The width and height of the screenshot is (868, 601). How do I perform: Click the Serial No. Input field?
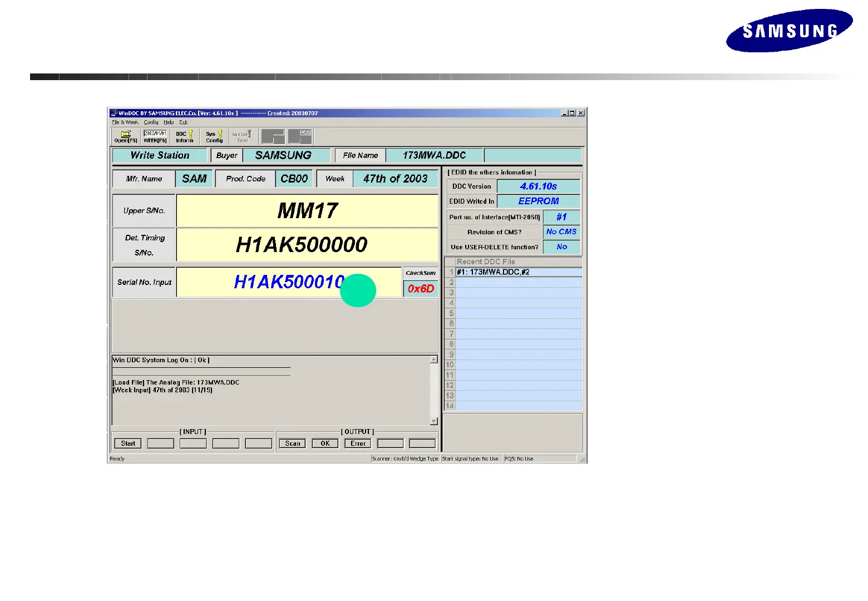[288, 282]
